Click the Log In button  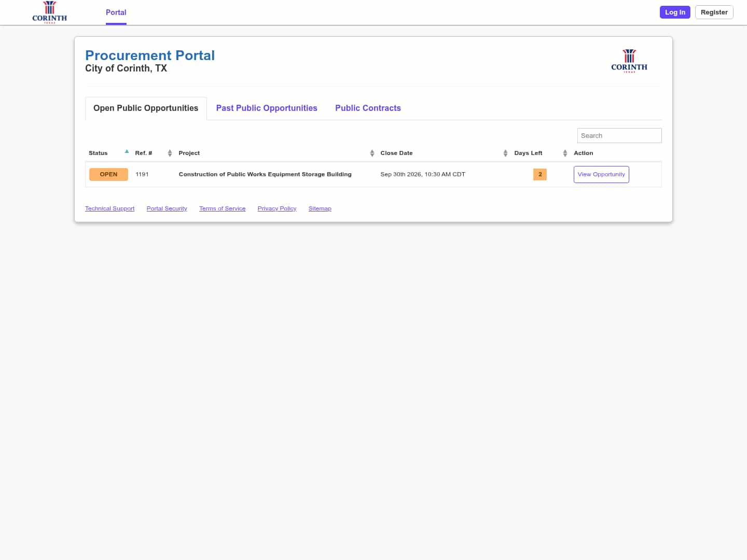(675, 12)
